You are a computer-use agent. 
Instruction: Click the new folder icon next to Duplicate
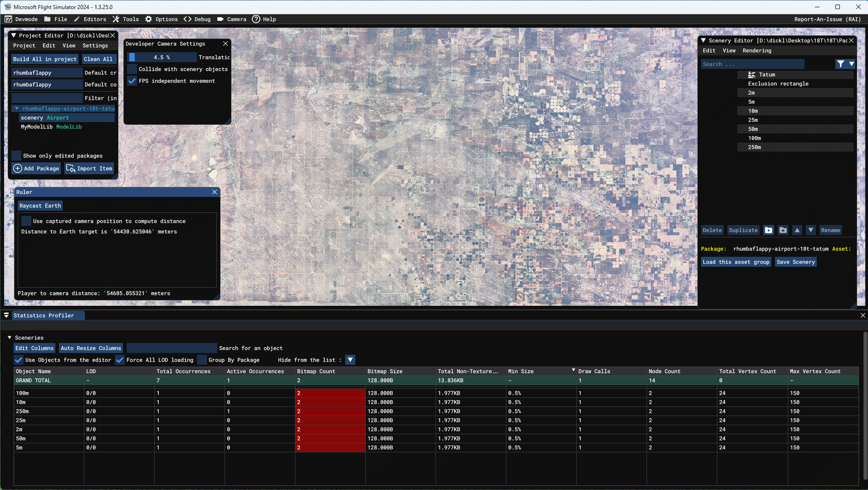769,230
